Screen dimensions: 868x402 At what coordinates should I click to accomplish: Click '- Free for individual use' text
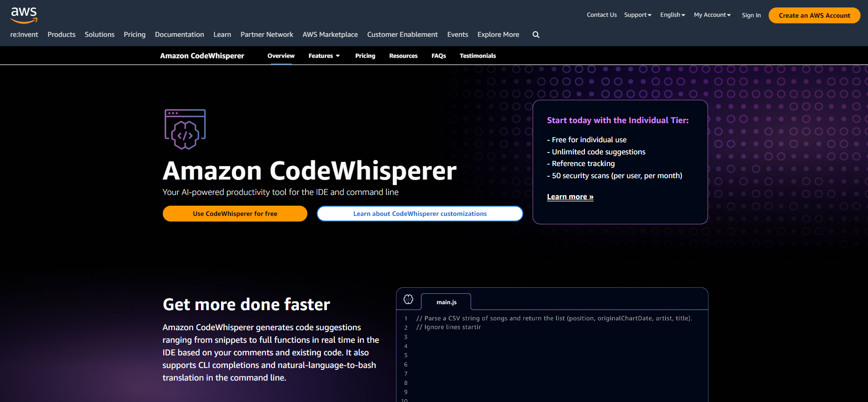[x=587, y=140]
